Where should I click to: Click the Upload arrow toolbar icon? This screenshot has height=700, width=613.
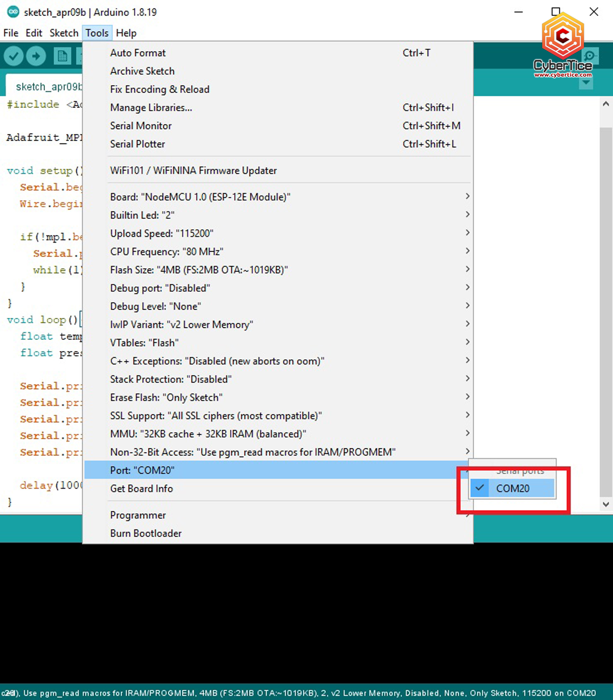36,56
